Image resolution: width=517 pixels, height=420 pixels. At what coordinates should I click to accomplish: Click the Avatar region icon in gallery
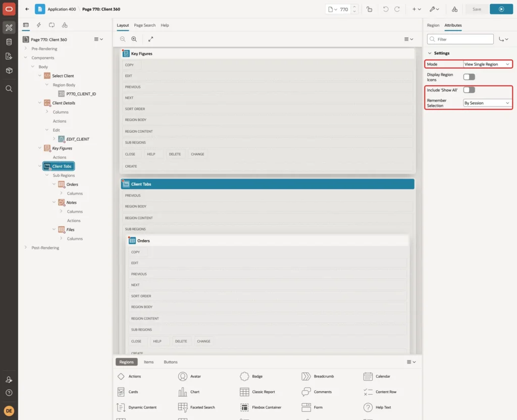[x=183, y=376]
